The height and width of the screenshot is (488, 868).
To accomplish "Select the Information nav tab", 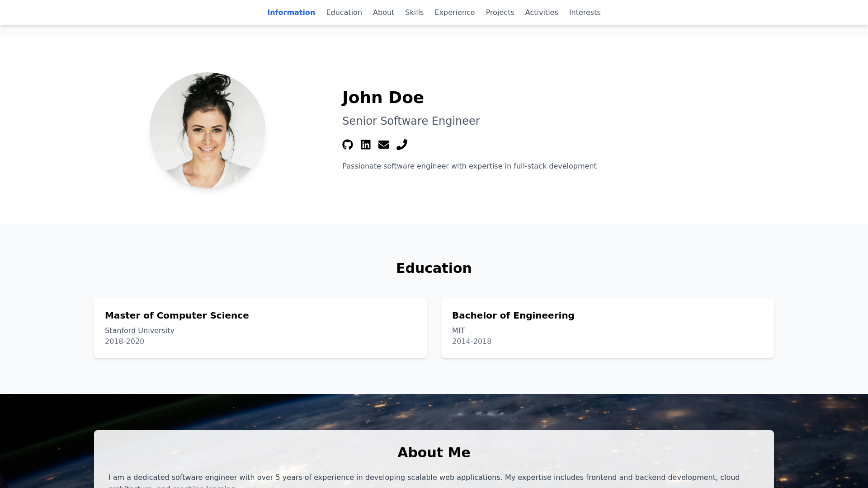I will coord(291,13).
